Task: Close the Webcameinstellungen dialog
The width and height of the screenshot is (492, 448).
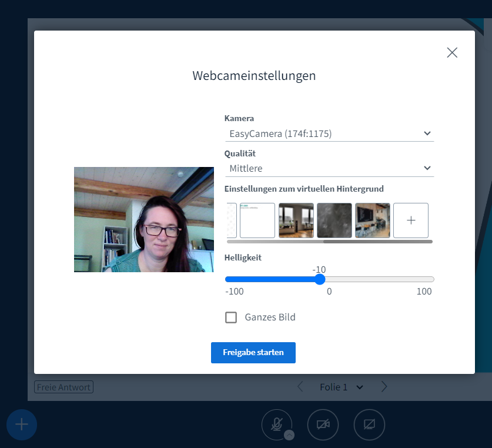Action: point(451,52)
